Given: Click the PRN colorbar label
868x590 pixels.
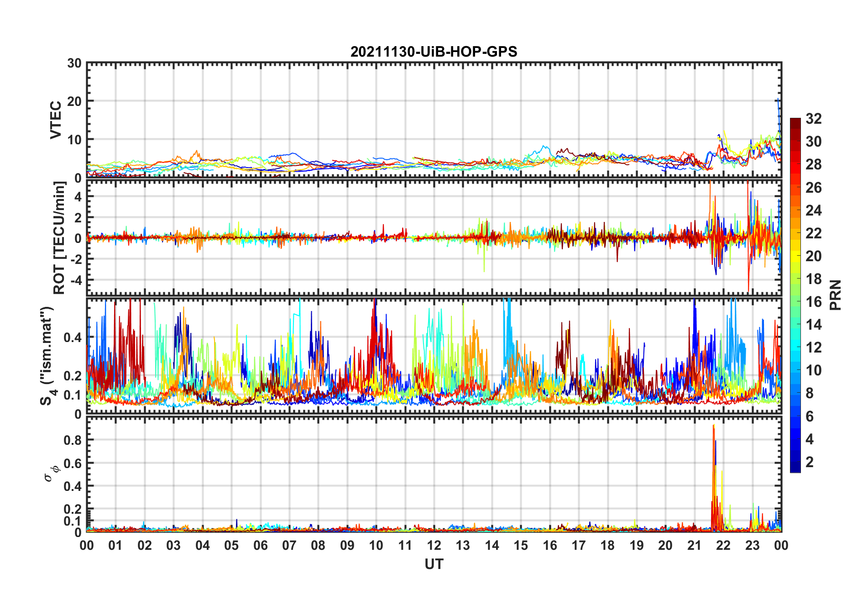Looking at the screenshot, I should (x=836, y=295).
